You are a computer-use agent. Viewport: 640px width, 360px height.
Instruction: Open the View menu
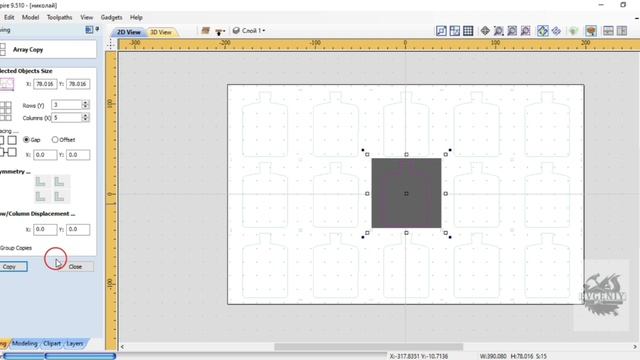(87, 17)
